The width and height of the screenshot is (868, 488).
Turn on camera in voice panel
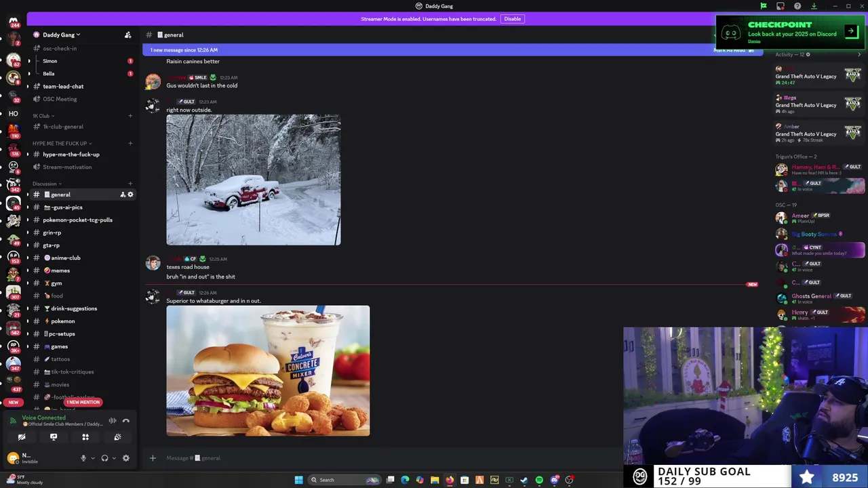coord(22,437)
